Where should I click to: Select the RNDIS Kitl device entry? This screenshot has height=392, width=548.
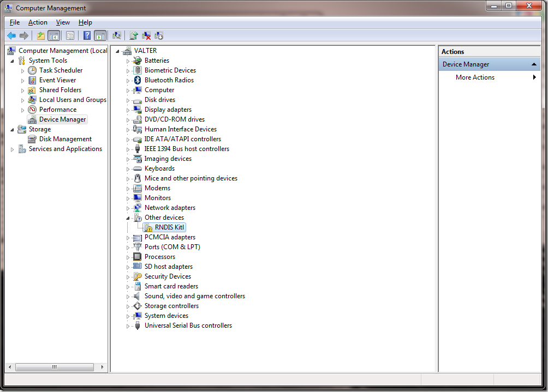[x=169, y=227]
